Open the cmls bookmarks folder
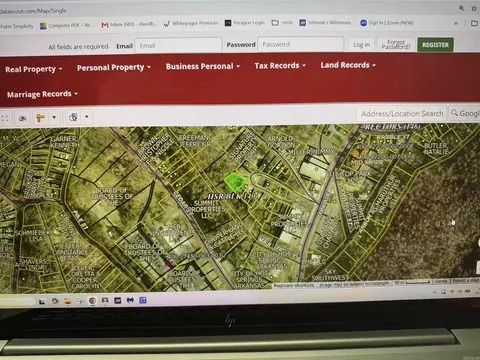This screenshot has width=480, height=360. (282, 22)
